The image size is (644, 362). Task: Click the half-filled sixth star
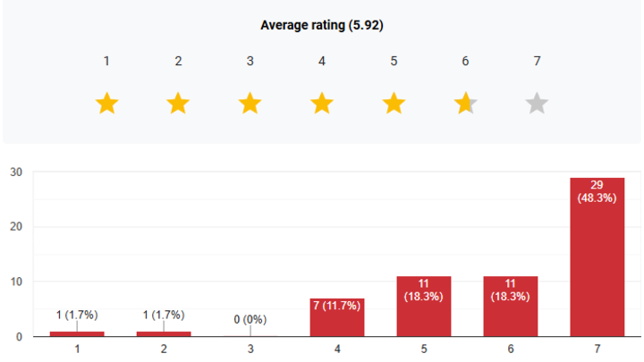click(465, 104)
